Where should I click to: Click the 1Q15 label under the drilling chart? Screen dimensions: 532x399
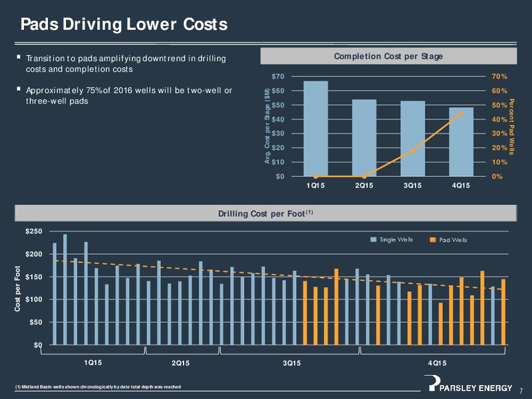coord(93,362)
